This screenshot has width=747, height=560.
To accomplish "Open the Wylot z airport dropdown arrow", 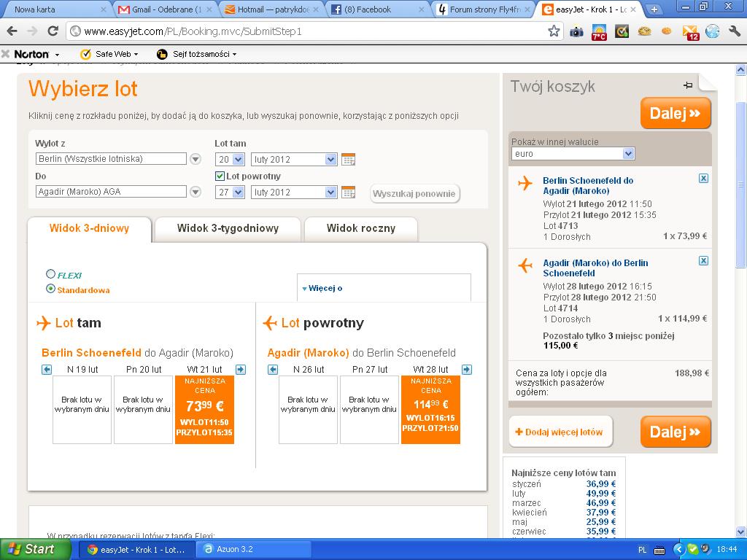I will (x=196, y=159).
